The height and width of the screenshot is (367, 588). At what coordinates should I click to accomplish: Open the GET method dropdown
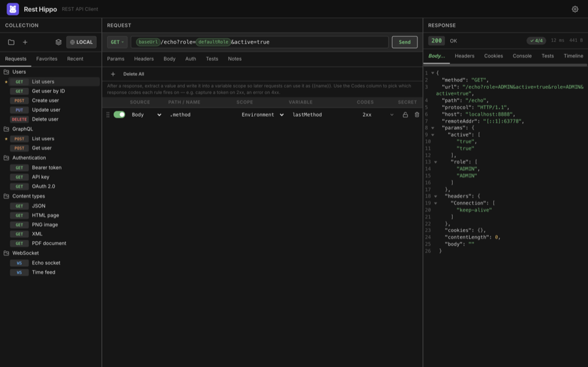(117, 42)
